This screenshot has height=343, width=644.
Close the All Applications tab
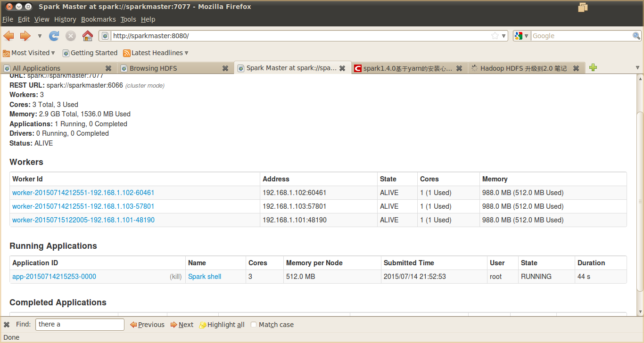coord(108,68)
